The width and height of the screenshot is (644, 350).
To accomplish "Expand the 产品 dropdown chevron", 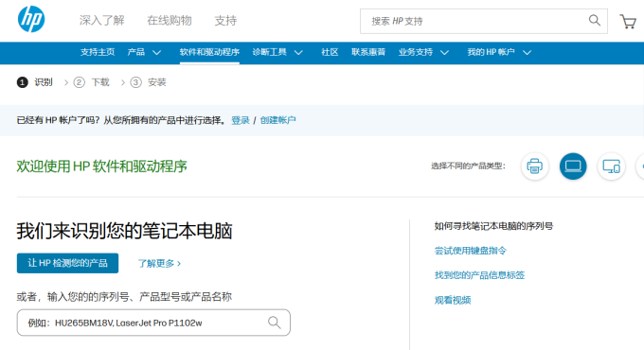I will coord(156,53).
